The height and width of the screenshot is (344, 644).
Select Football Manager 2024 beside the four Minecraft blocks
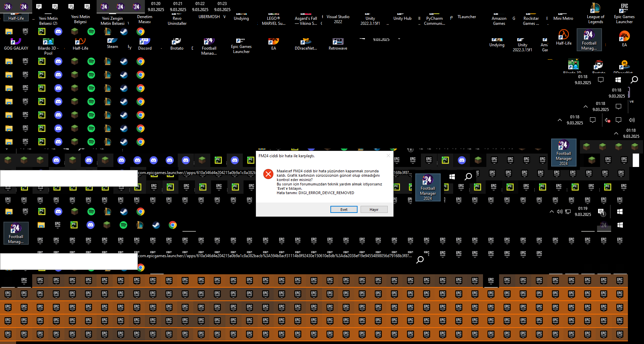(x=564, y=153)
